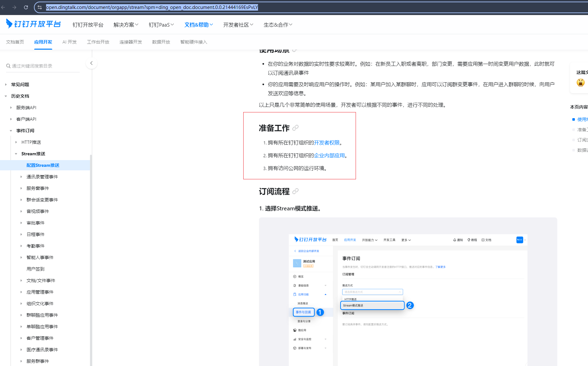Copy anchor link next to 准备工作 heading

[295, 128]
